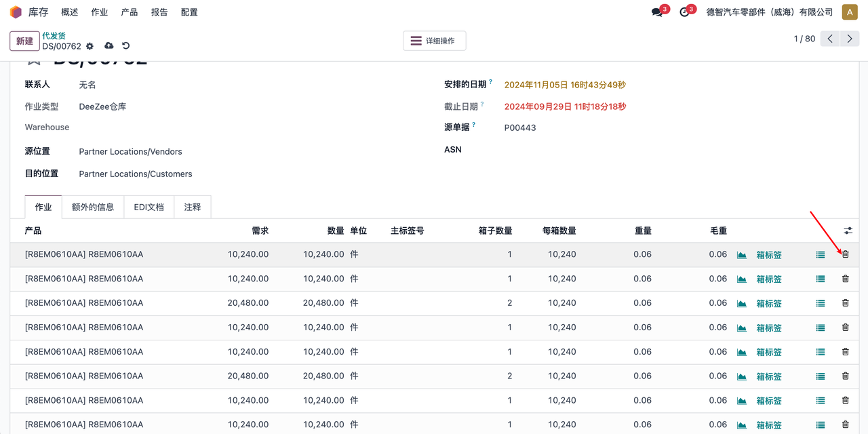Switch to the 额外的信息 tab

pos(93,207)
